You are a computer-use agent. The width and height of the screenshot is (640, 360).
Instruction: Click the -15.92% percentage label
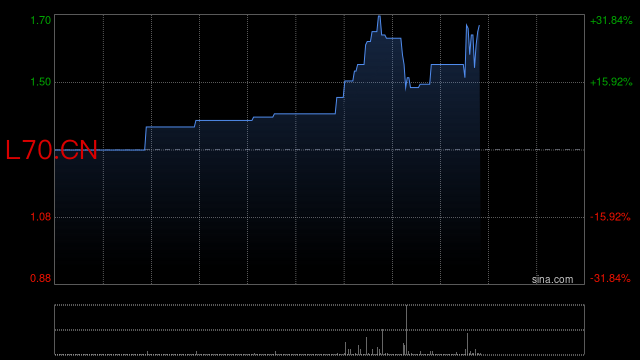tap(611, 217)
